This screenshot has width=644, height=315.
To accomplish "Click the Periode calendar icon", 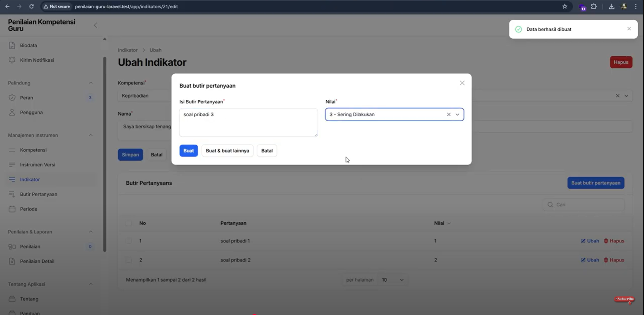I will [x=12, y=209].
